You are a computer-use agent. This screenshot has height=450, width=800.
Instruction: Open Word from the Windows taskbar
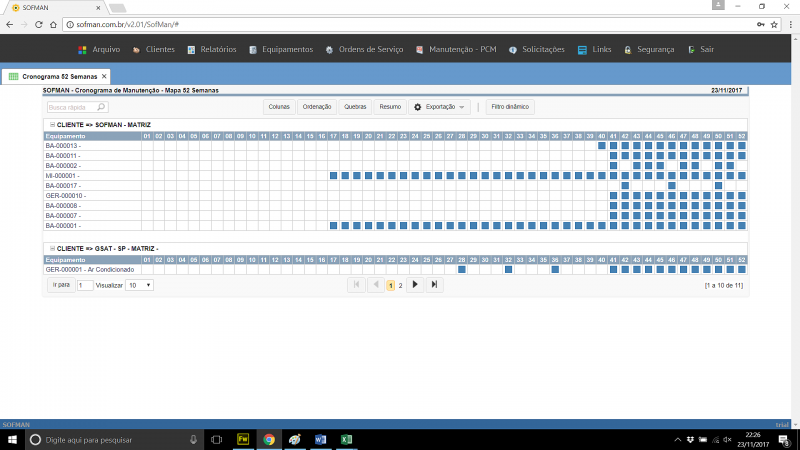click(320, 439)
